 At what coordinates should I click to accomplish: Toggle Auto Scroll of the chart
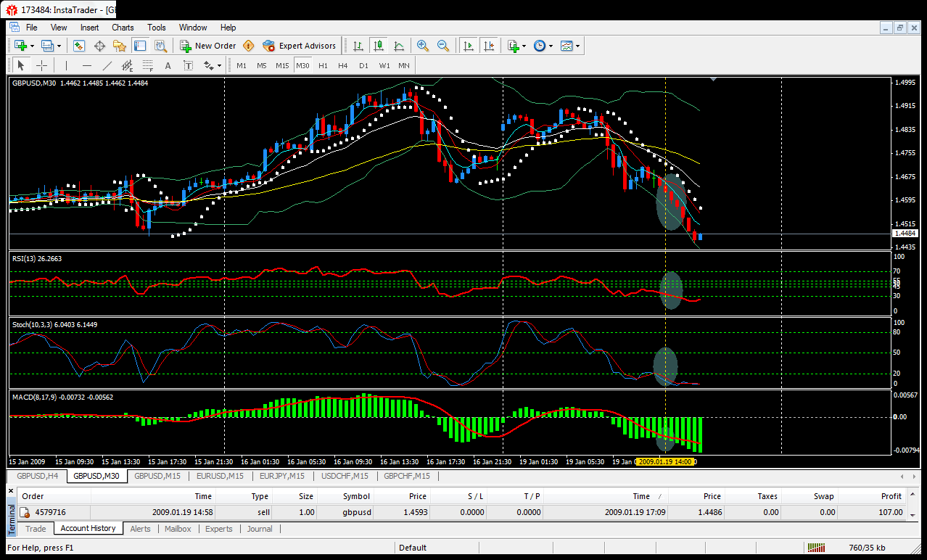[x=469, y=46]
